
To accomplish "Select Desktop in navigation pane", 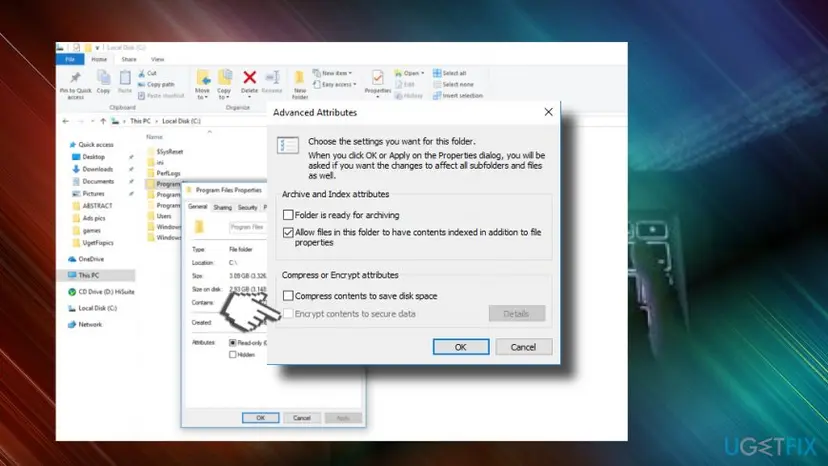I will point(93,157).
